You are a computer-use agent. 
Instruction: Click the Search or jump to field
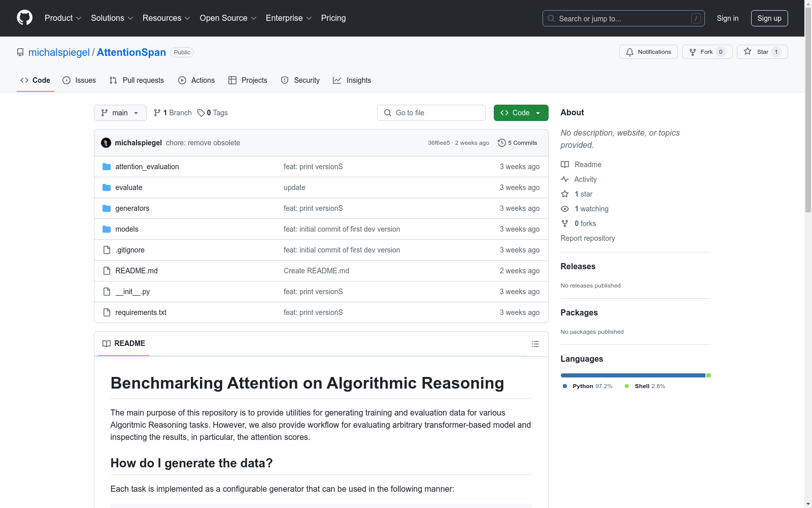pyautogui.click(x=624, y=18)
